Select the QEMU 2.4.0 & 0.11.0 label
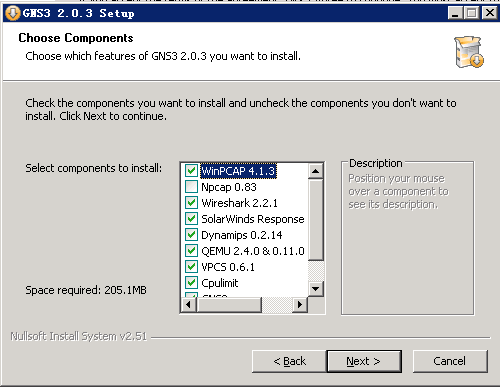 [253, 251]
